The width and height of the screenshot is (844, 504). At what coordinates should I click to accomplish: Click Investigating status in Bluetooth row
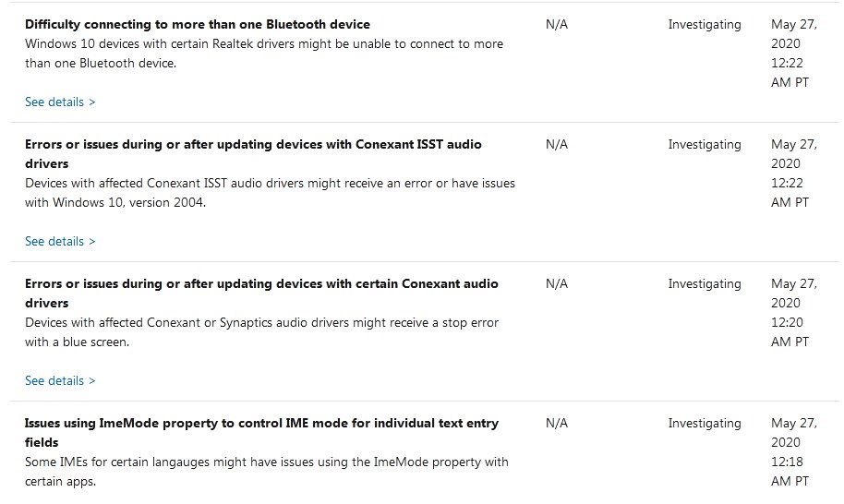[705, 25]
